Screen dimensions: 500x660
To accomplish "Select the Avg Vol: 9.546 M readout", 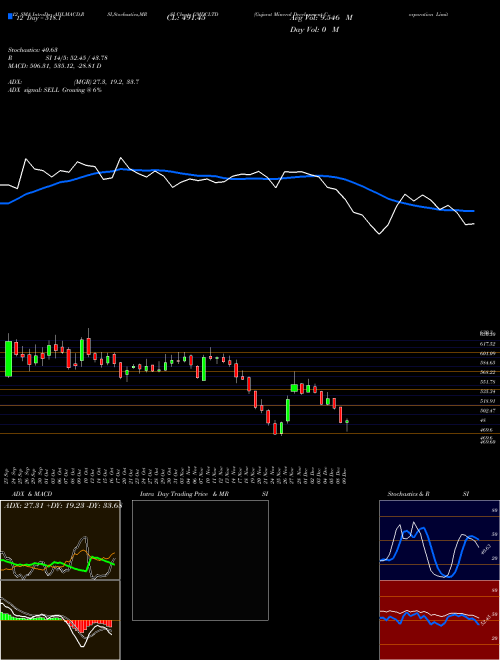I will 321,18.
